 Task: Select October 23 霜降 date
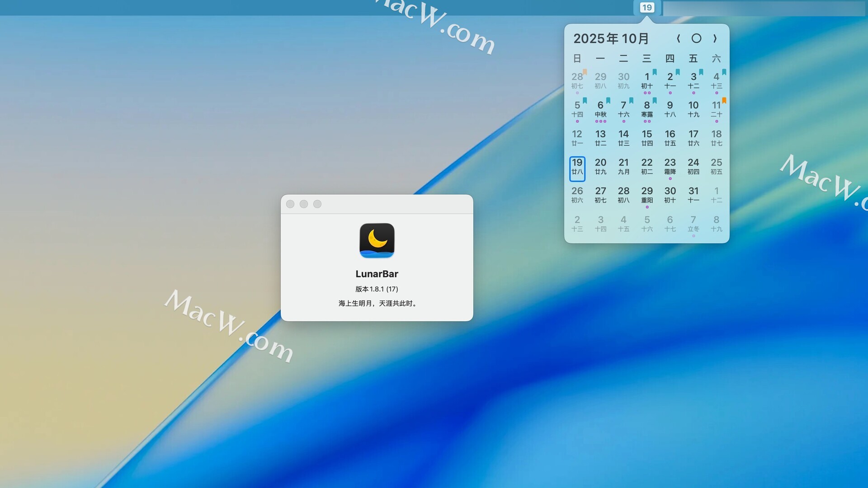(x=670, y=167)
